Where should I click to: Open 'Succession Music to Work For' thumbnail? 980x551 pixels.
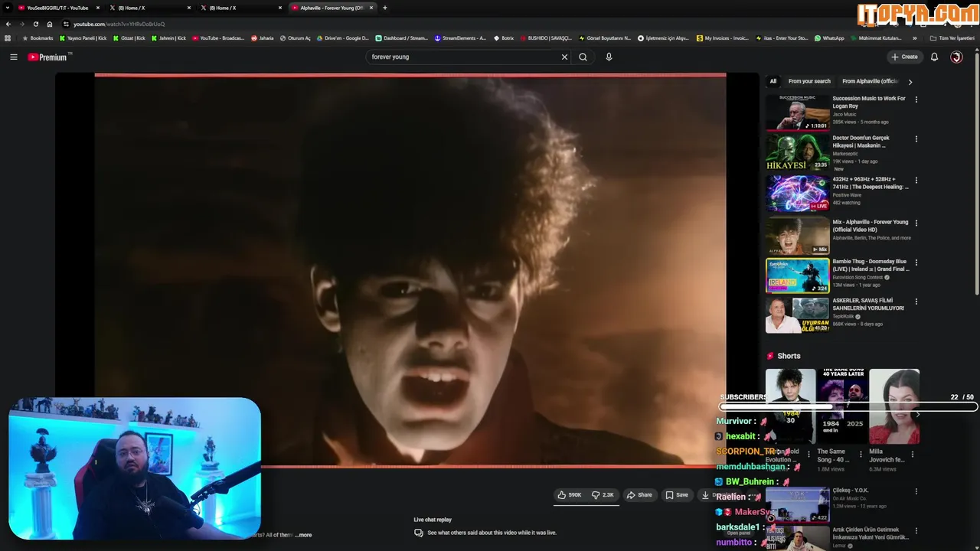pyautogui.click(x=797, y=112)
